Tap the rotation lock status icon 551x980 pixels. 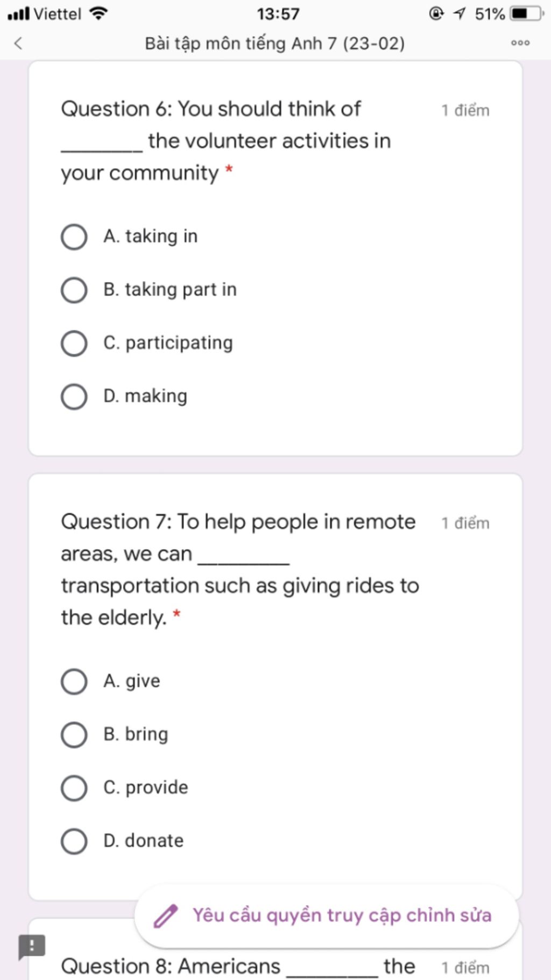[436, 13]
